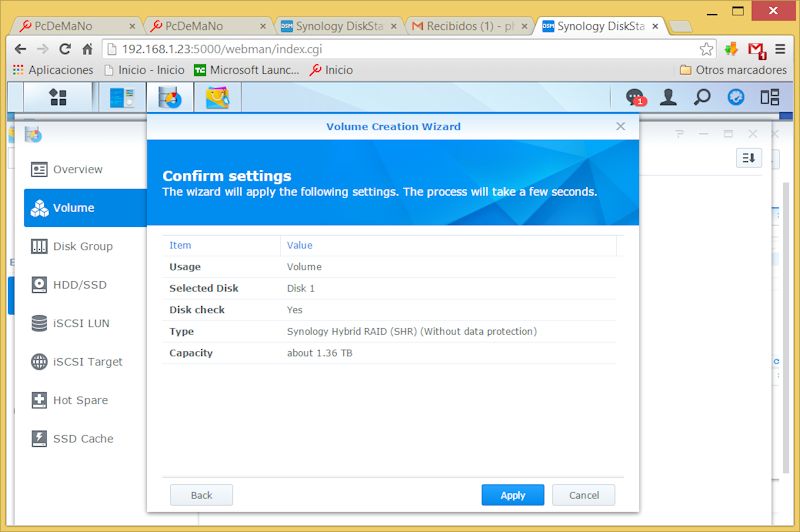Click the Synology Hybrid RAID type value

click(411, 332)
